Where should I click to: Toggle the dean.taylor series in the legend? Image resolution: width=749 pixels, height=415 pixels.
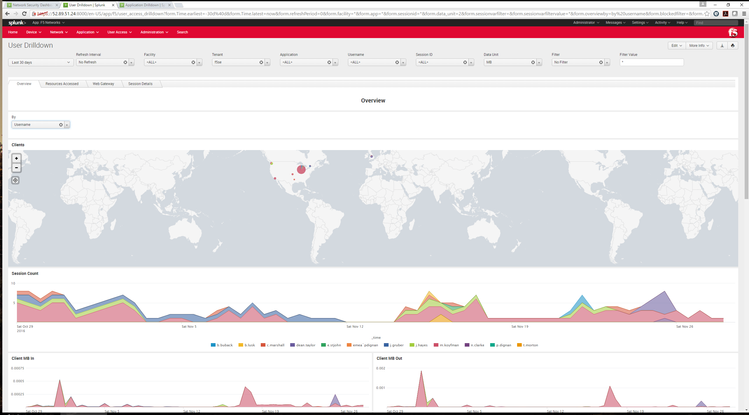pyautogui.click(x=303, y=345)
